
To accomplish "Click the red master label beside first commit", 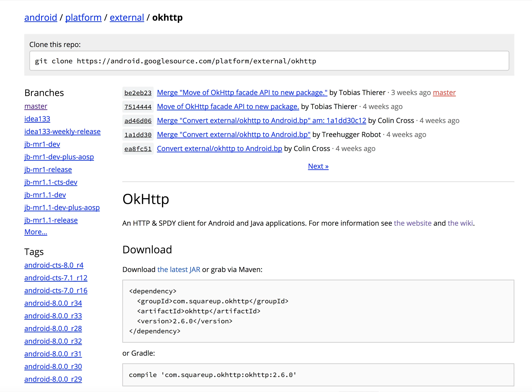I will (444, 93).
